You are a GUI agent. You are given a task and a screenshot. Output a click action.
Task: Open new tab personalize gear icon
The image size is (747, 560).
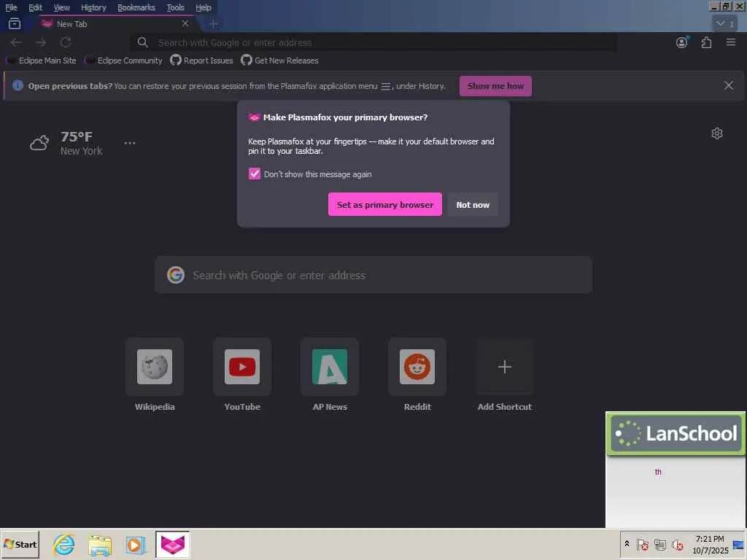coord(717,133)
